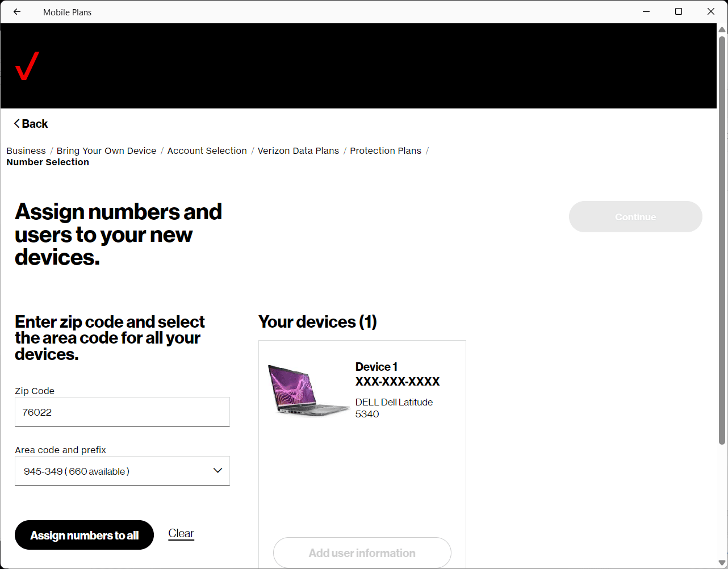Click the title bar back arrow
Image resolution: width=728 pixels, height=569 pixels.
coord(17,12)
